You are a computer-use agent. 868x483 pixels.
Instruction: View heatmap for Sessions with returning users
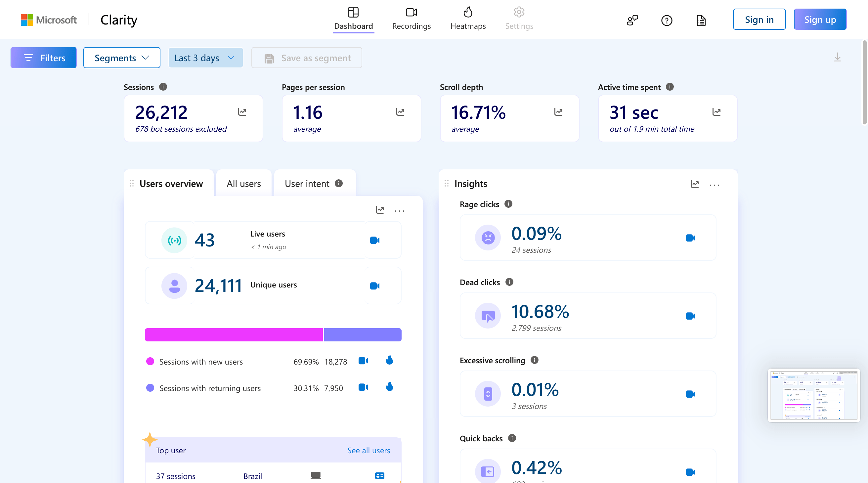point(390,387)
